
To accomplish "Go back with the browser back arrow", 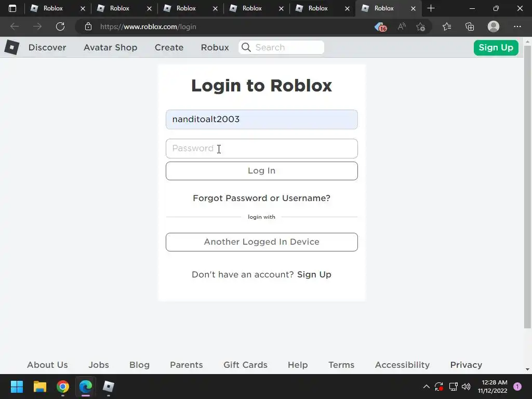I will [15, 26].
